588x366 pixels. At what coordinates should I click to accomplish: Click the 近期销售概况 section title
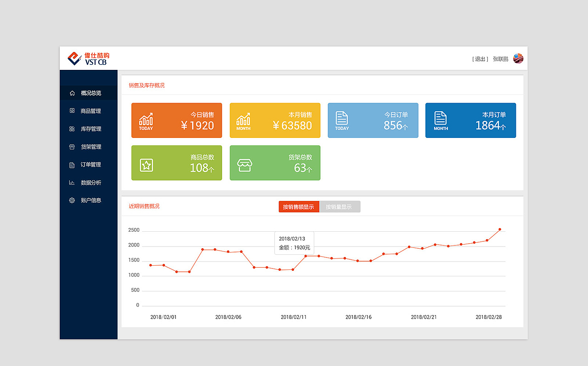click(x=144, y=206)
